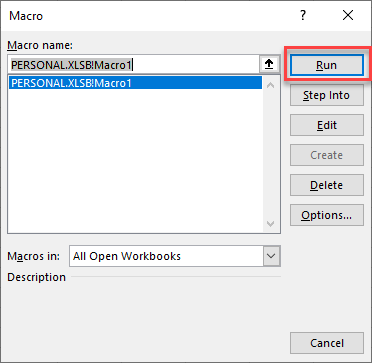Run the selected macro
Image resolution: width=372 pixels, height=363 pixels.
click(327, 65)
